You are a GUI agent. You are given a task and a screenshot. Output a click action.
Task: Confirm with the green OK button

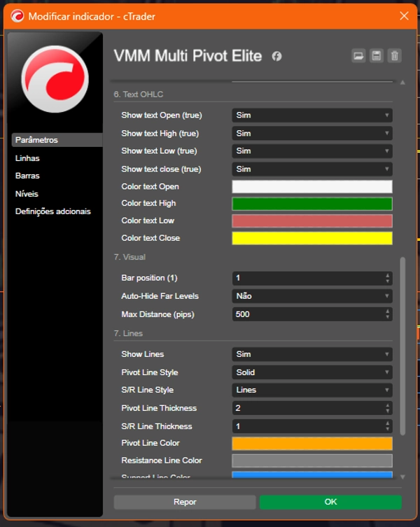[x=330, y=502]
